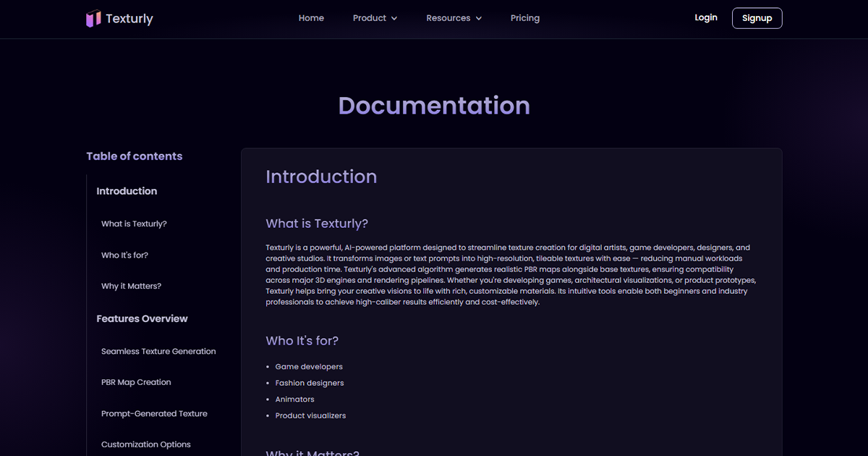Click the Texturly brand name text
Viewport: 868px width, 456px height.
tap(129, 19)
